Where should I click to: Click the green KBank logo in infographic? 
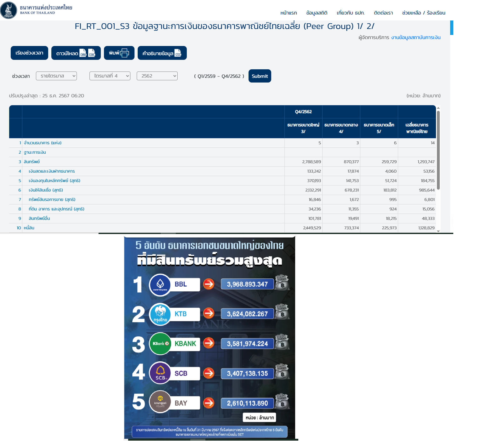click(x=160, y=343)
